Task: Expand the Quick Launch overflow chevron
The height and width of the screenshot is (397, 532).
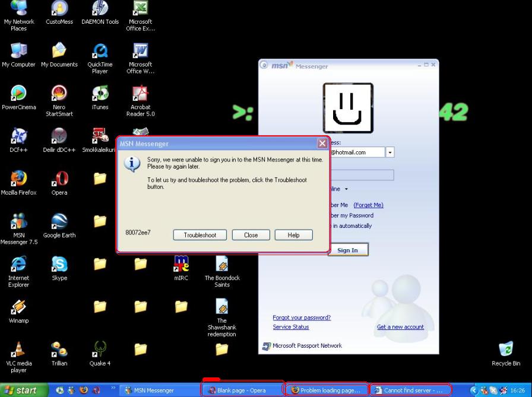Action: click(x=113, y=388)
